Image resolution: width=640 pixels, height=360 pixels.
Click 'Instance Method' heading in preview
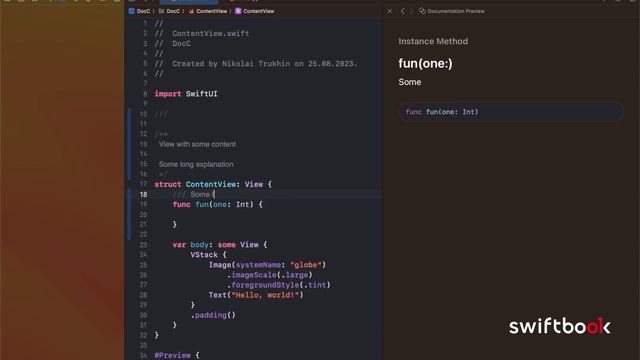[x=433, y=41]
